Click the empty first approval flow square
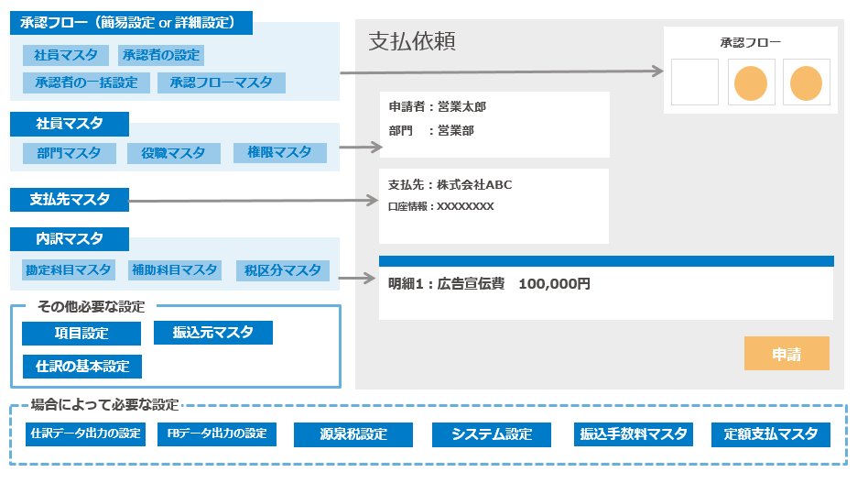This screenshot has height=483, width=868. (x=695, y=82)
